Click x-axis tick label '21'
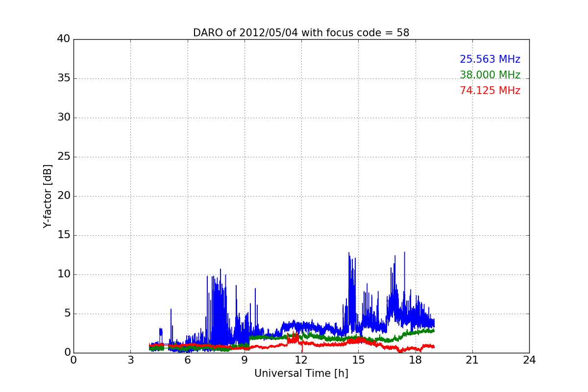 pyautogui.click(x=472, y=360)
